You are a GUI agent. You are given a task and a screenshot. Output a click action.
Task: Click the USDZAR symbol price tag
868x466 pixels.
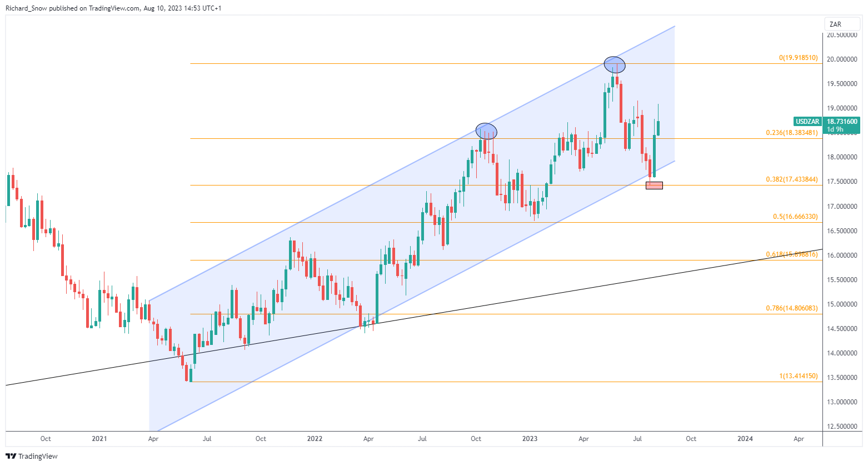(807, 122)
